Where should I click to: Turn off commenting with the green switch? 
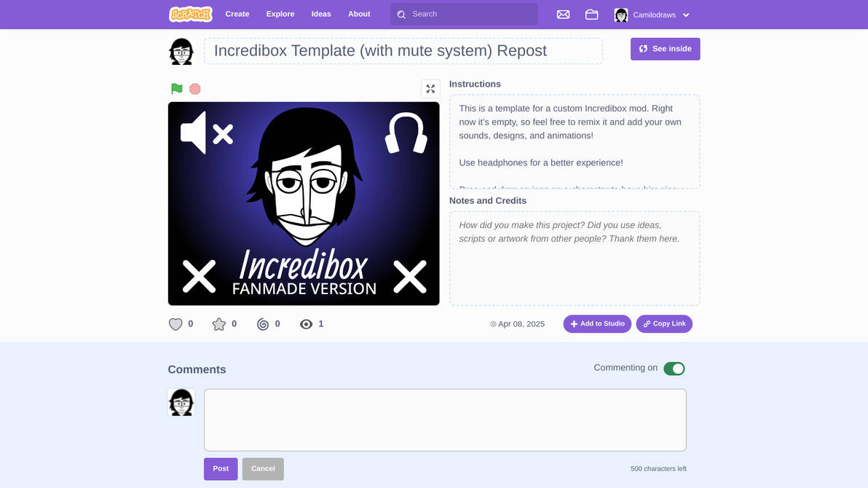click(x=674, y=368)
